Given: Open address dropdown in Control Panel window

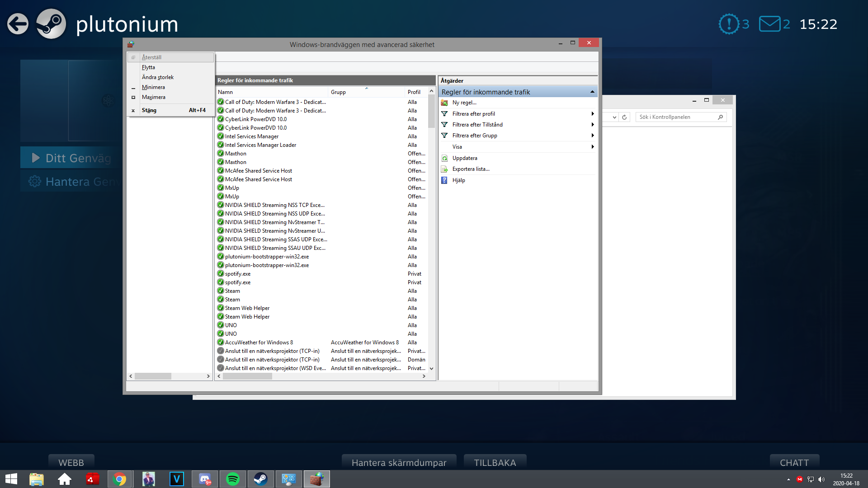Looking at the screenshot, I should [x=614, y=117].
